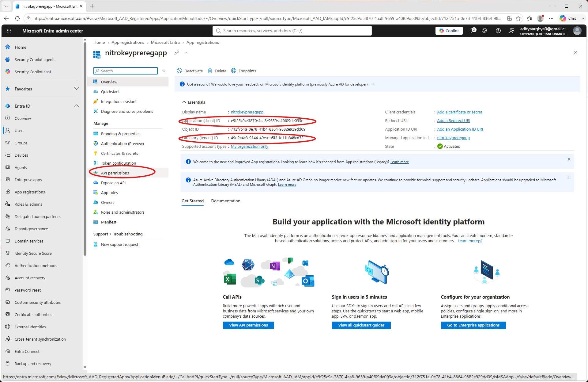Screen dimensions: 588x382
Task: Collapse the Essentials section
Action: tap(194, 102)
